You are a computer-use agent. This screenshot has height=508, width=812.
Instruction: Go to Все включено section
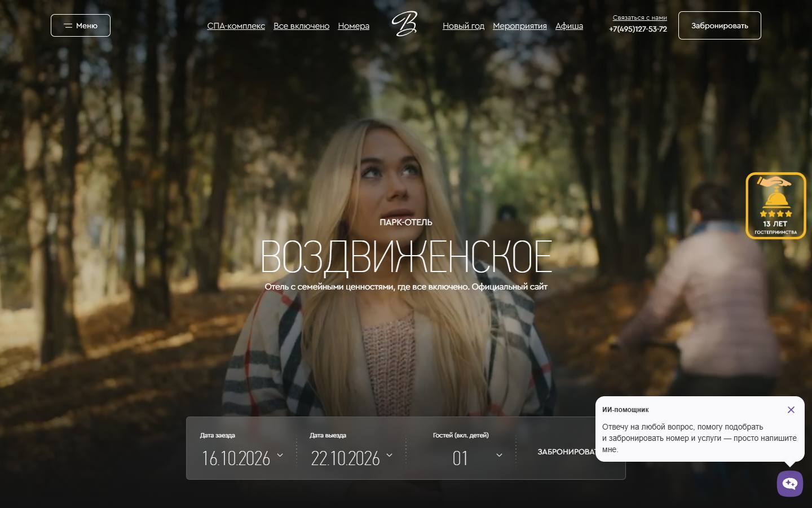pos(301,26)
